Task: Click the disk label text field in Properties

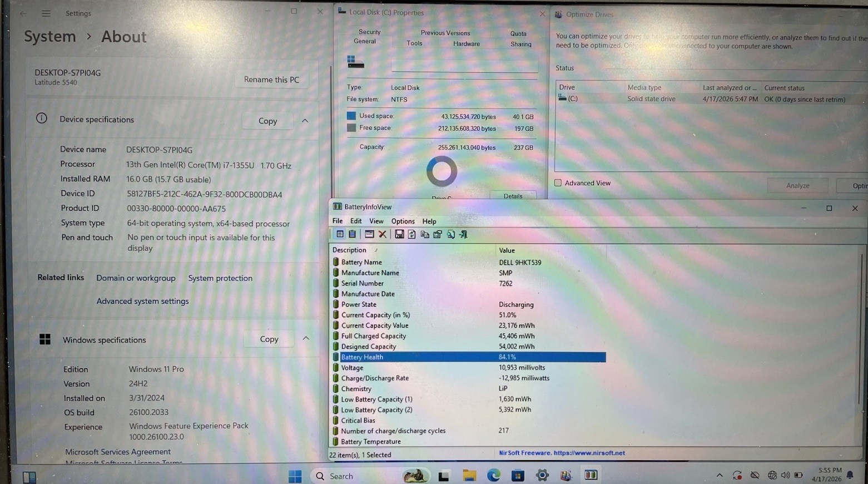Action: pos(464,66)
